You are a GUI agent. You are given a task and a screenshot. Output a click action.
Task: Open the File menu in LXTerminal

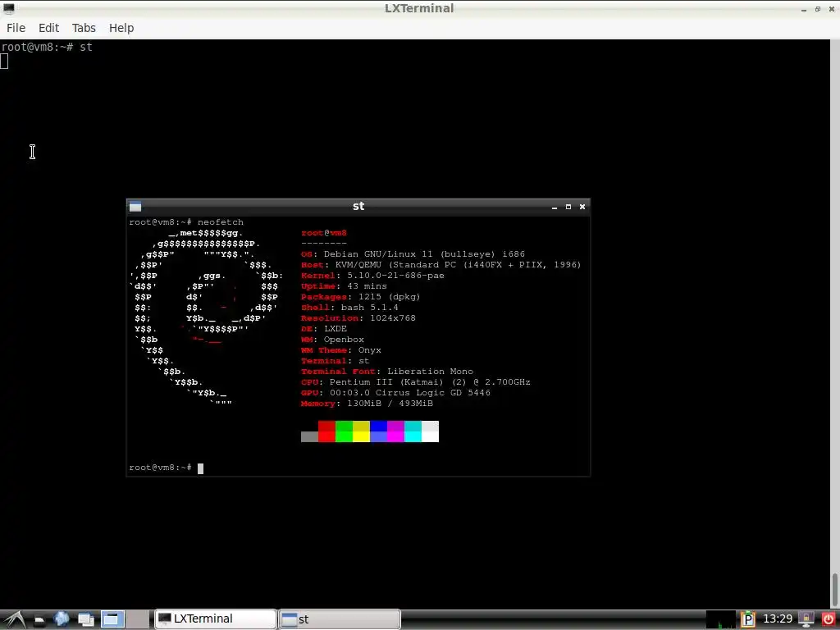tap(16, 28)
